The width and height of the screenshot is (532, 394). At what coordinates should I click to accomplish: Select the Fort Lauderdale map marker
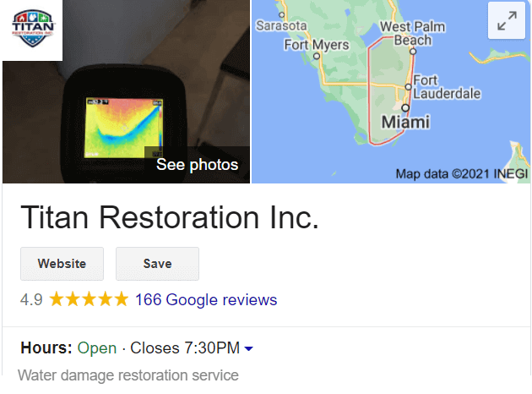pos(408,87)
